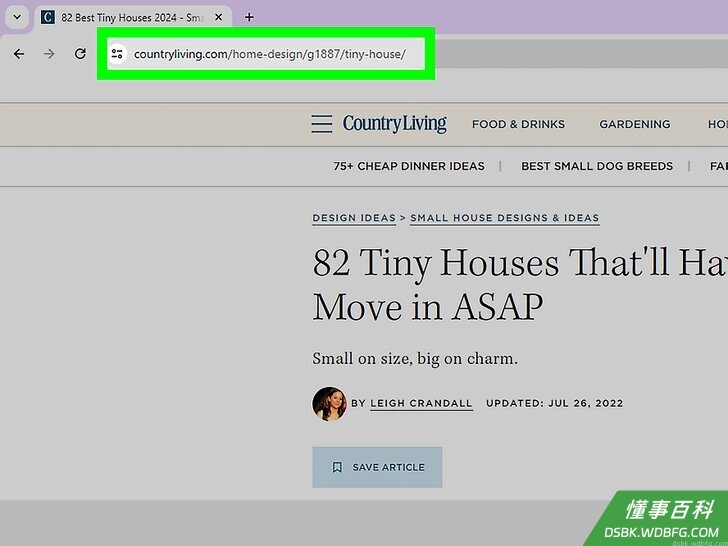Follow Small House Designs & Ideas breadcrumb
728x546 pixels.
pyautogui.click(x=505, y=218)
